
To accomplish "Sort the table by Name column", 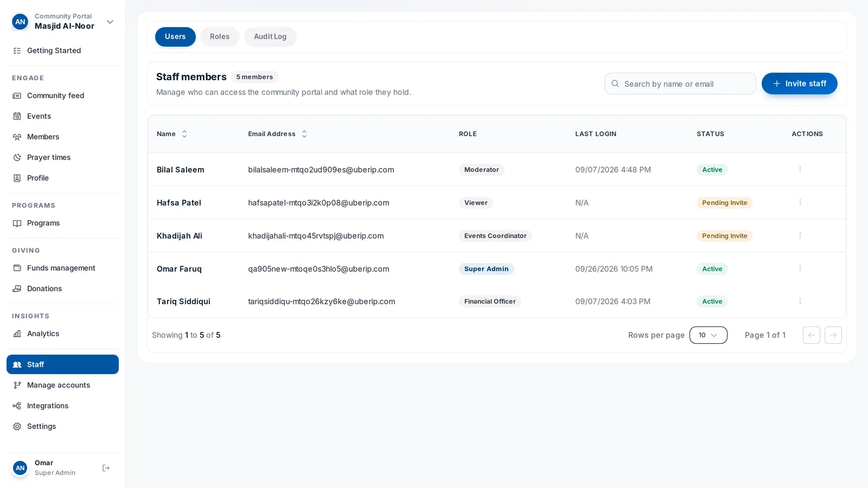I will point(171,134).
